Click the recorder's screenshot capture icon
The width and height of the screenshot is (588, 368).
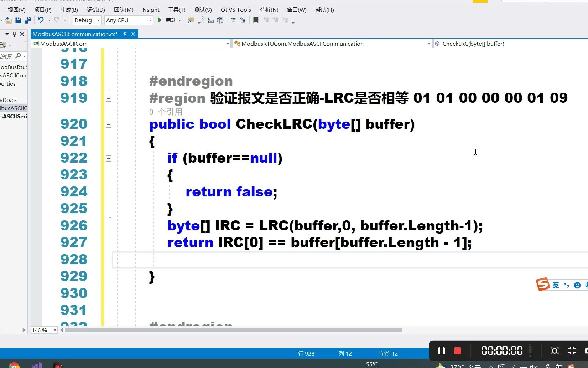(554, 351)
